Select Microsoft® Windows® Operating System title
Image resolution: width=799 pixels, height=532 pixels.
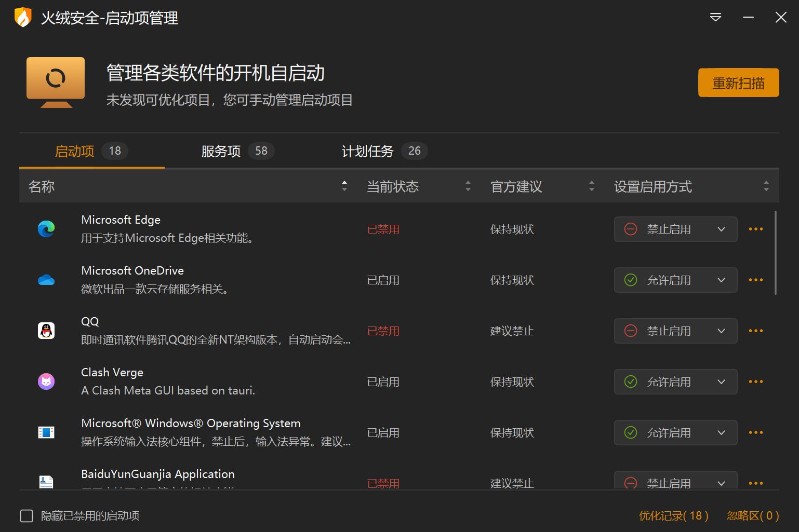pos(191,423)
